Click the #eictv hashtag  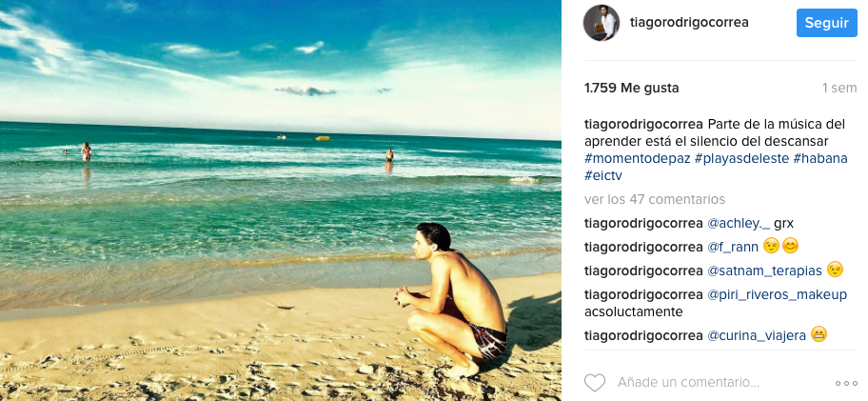pos(602,175)
